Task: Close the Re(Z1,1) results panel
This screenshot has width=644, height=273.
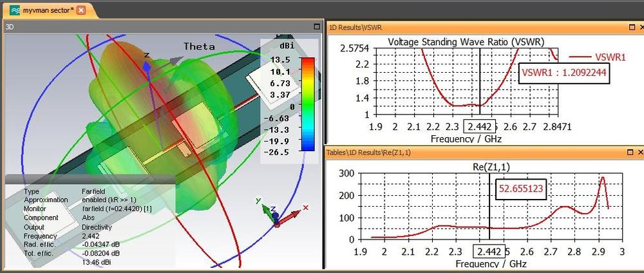Action: [x=641, y=153]
